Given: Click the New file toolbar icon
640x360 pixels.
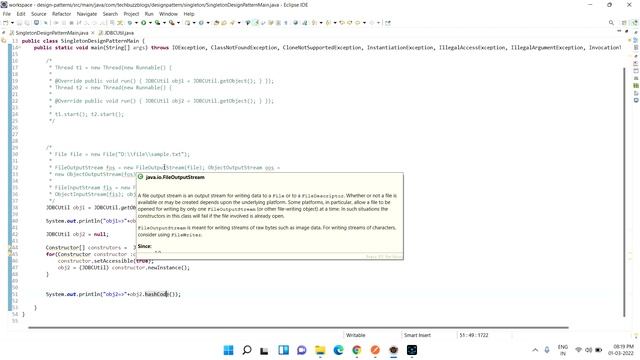Looking at the screenshot, I should pos(6,23).
